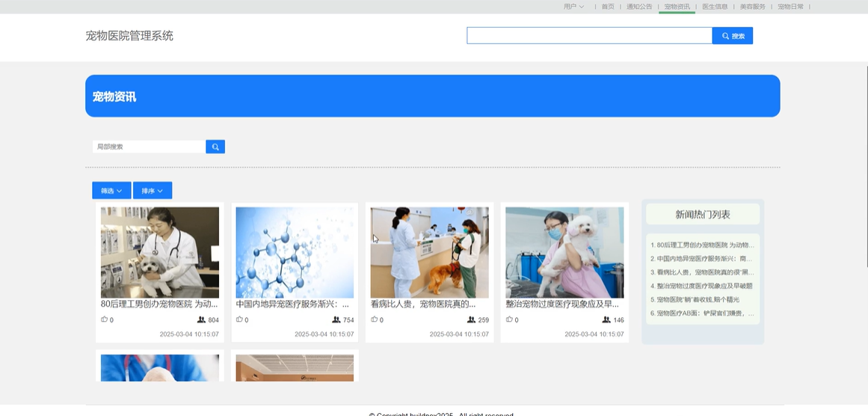Viewport: 868px width, 416px height.
Task: Click the views icon showing 804
Action: click(x=202, y=319)
